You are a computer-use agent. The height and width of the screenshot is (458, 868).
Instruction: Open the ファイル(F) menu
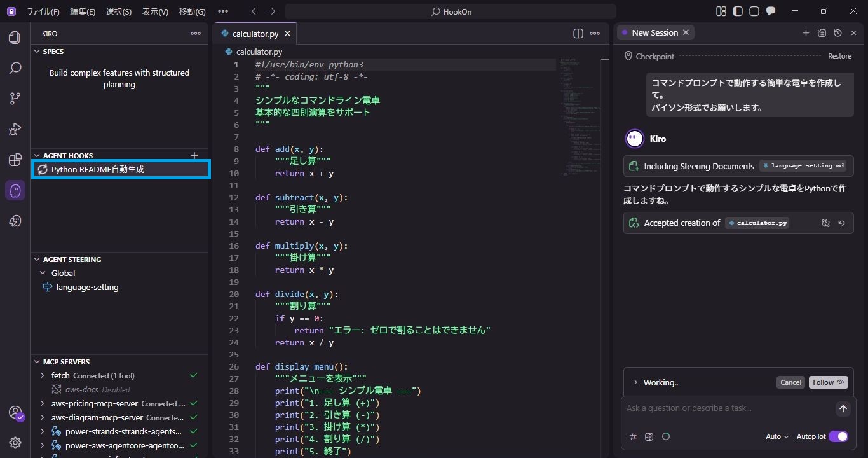pyautogui.click(x=43, y=11)
